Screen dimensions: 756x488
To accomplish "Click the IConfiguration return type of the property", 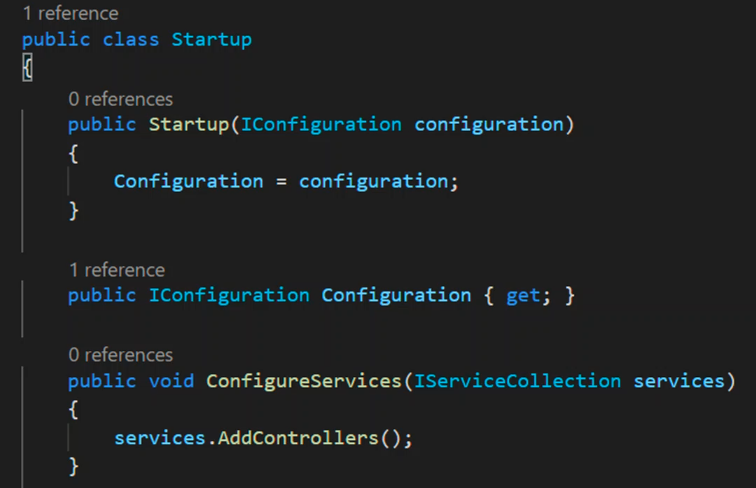I will (229, 296).
